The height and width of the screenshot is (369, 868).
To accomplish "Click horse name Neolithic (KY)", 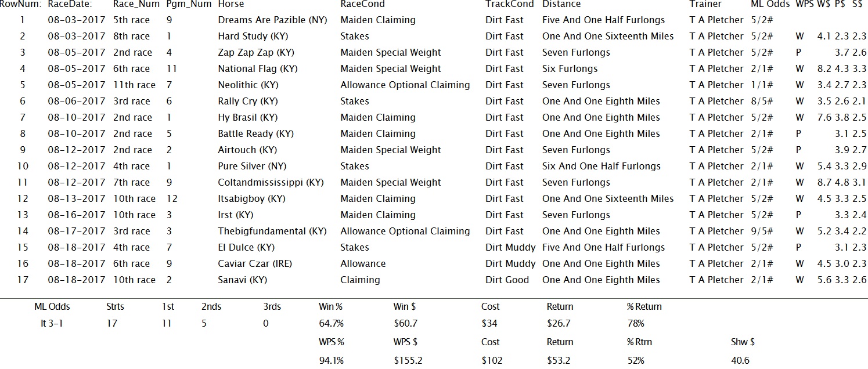I will 248,85.
